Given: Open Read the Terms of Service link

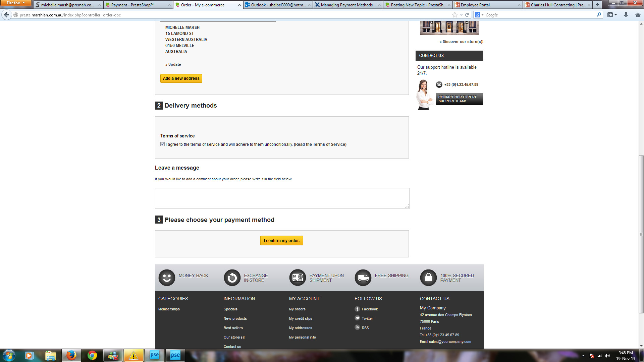Looking at the screenshot, I should click(x=320, y=144).
